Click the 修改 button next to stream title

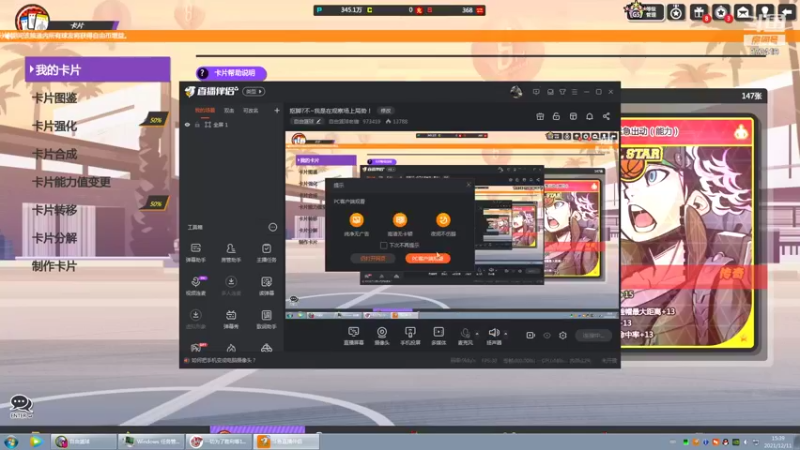click(x=385, y=110)
